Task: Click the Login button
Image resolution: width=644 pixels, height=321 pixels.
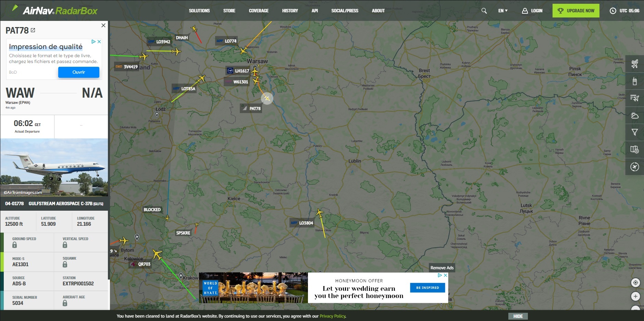Action: click(532, 11)
